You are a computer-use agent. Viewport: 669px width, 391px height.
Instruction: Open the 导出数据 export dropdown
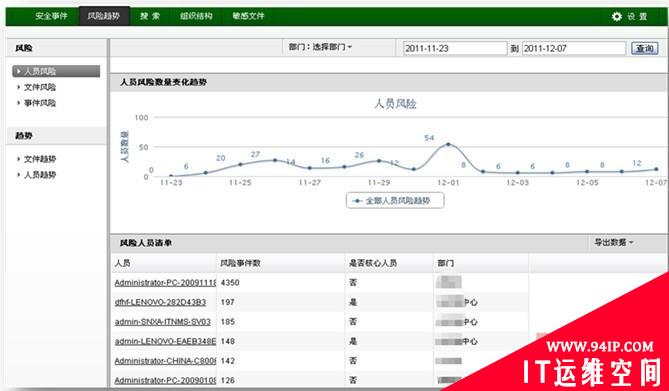pyautogui.click(x=614, y=242)
